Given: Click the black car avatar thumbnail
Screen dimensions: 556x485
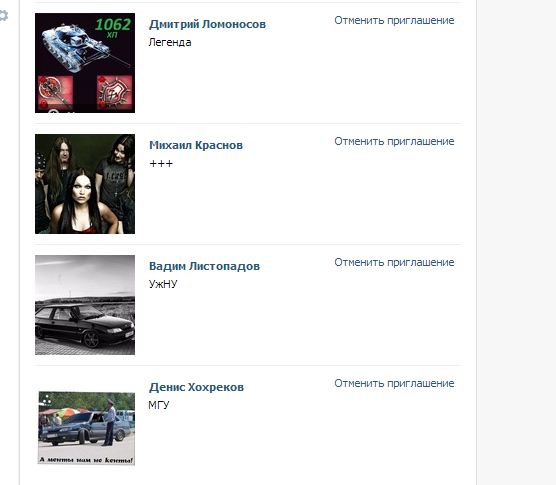Looking at the screenshot, I should click(x=85, y=305).
